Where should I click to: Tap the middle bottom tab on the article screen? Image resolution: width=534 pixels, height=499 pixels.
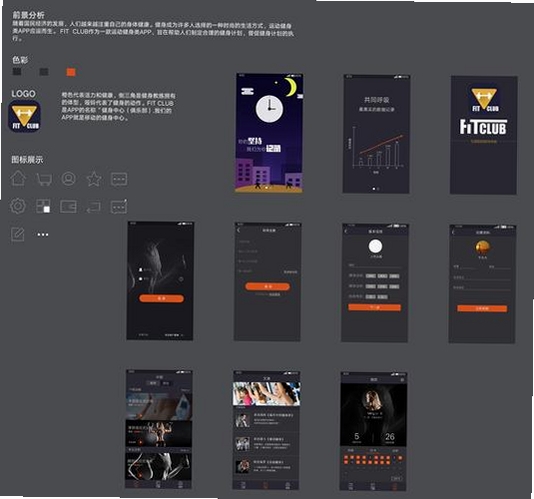tap(266, 485)
